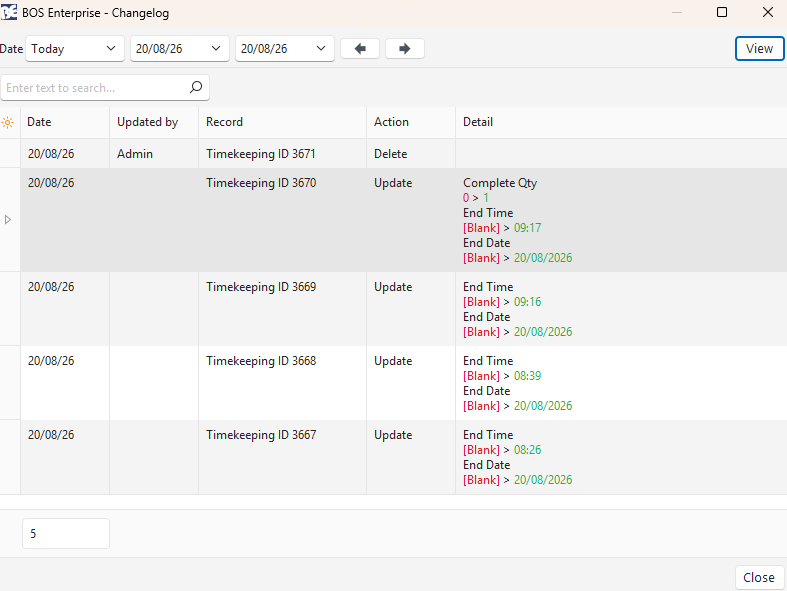The image size is (787, 591).
Task: Sort by the Record column header
Action: (282, 122)
